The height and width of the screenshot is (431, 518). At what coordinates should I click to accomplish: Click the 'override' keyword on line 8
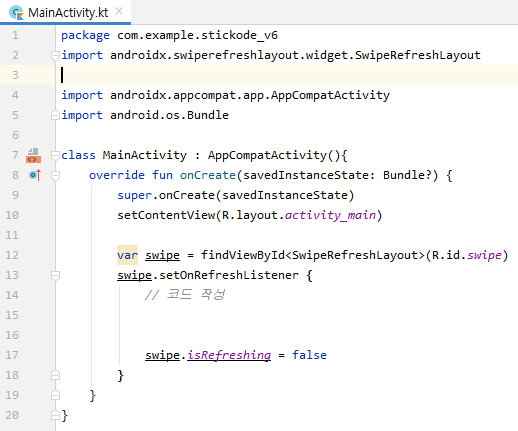(x=117, y=175)
